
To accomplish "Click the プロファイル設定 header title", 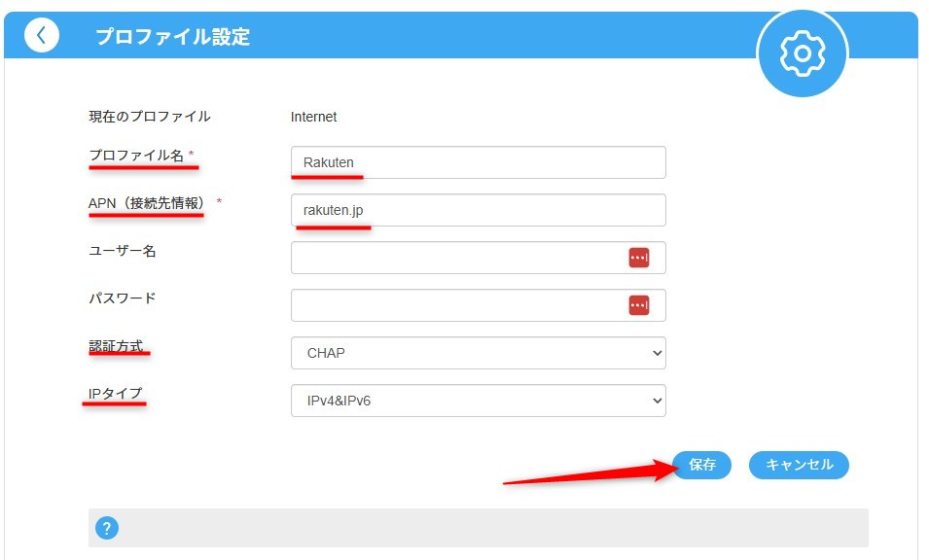I will [172, 37].
